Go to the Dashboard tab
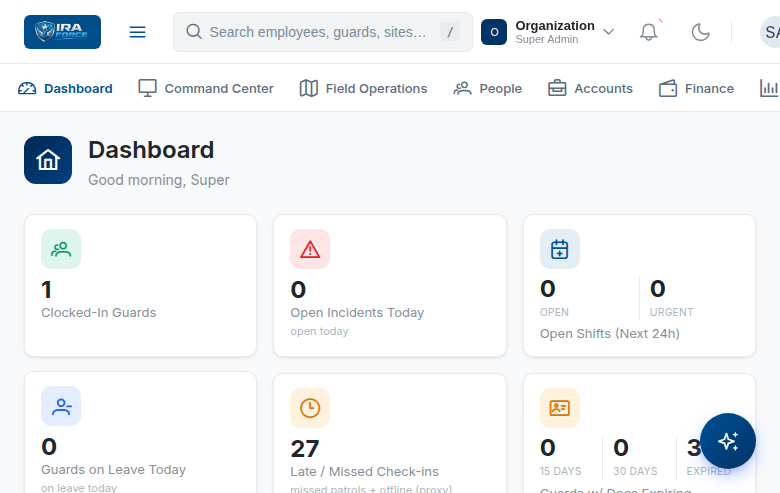The width and height of the screenshot is (780, 493). pyautogui.click(x=65, y=88)
